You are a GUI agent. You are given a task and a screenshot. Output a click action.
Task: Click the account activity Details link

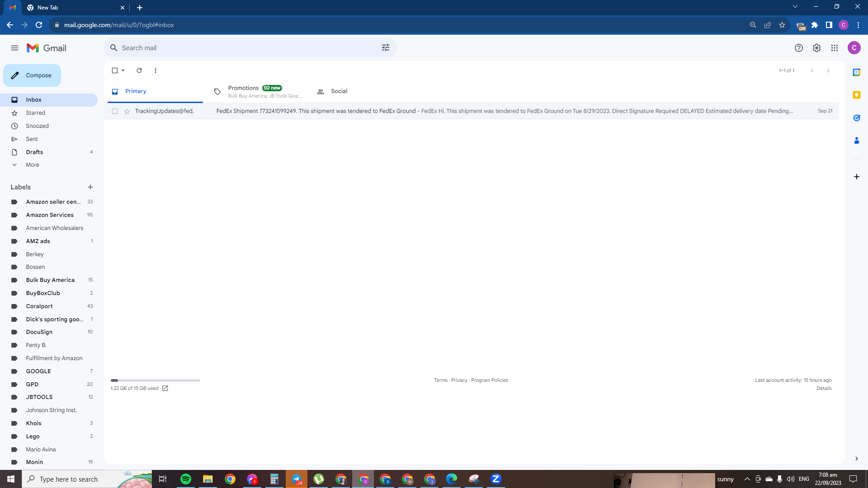click(824, 389)
